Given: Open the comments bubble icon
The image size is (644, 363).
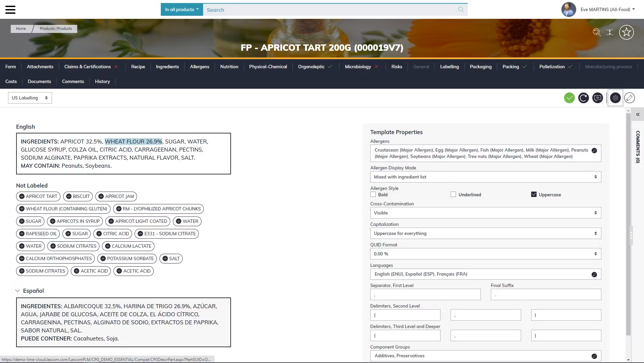Looking at the screenshot, I should (598, 98).
